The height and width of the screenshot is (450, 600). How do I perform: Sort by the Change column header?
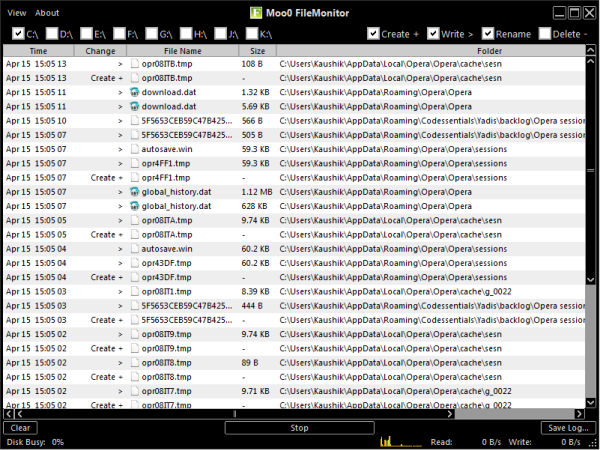(100, 51)
